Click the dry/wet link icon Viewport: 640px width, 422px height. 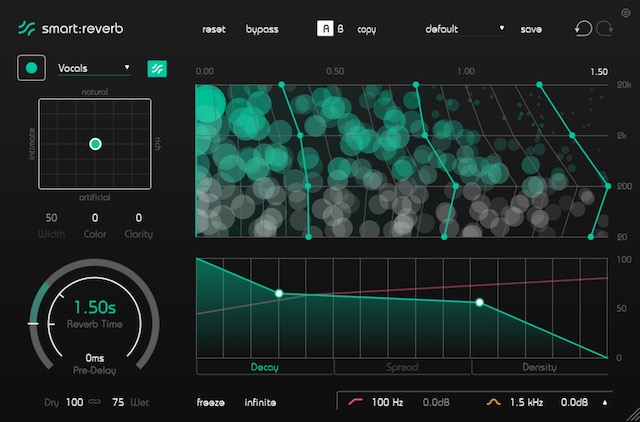pyautogui.click(x=95, y=402)
